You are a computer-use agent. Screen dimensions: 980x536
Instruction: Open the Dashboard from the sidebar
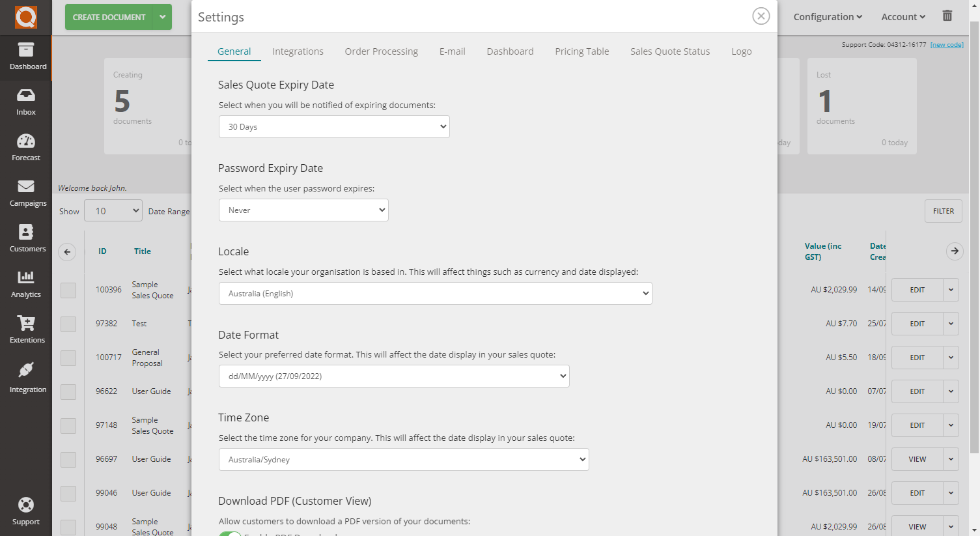26,58
